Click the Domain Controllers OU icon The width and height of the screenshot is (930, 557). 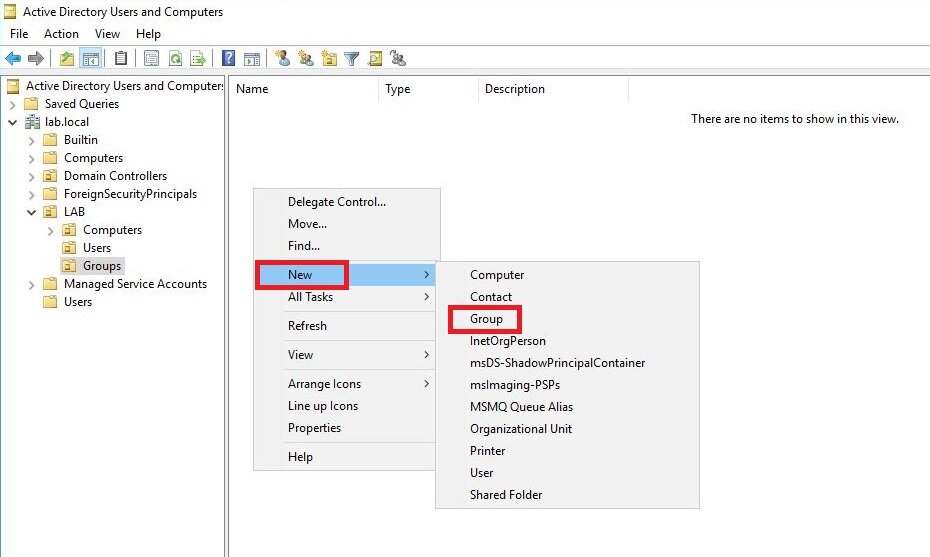coord(50,176)
